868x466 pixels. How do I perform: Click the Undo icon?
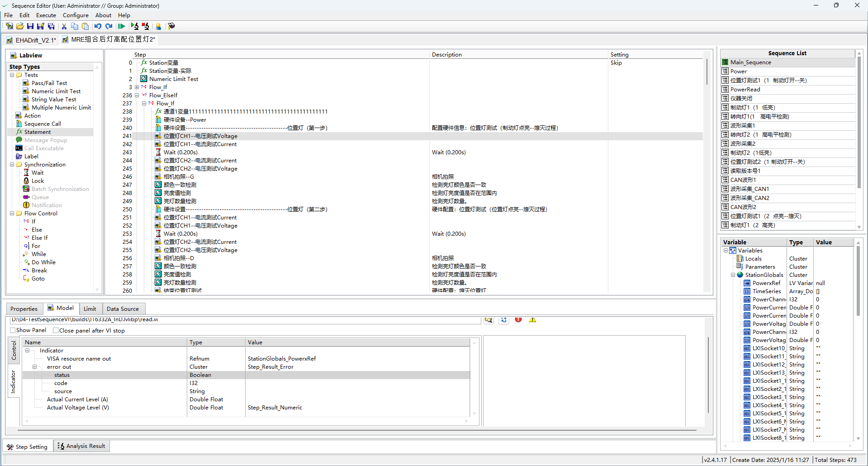98,26
